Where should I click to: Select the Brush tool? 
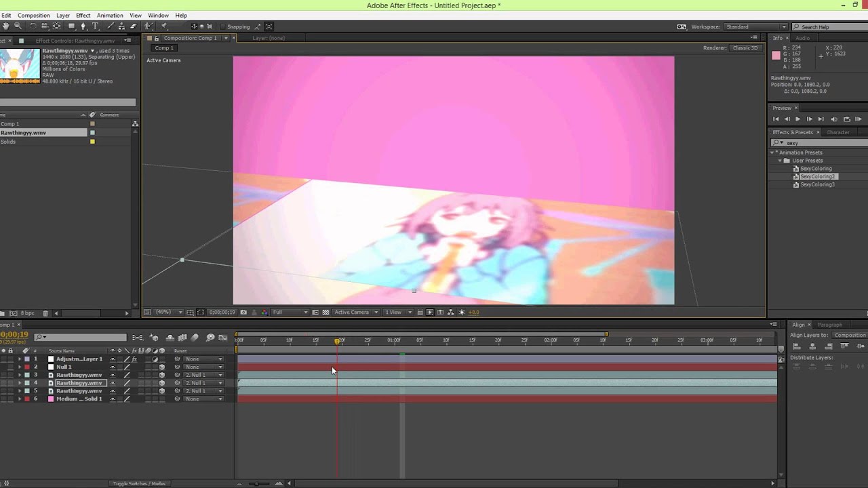(x=108, y=26)
